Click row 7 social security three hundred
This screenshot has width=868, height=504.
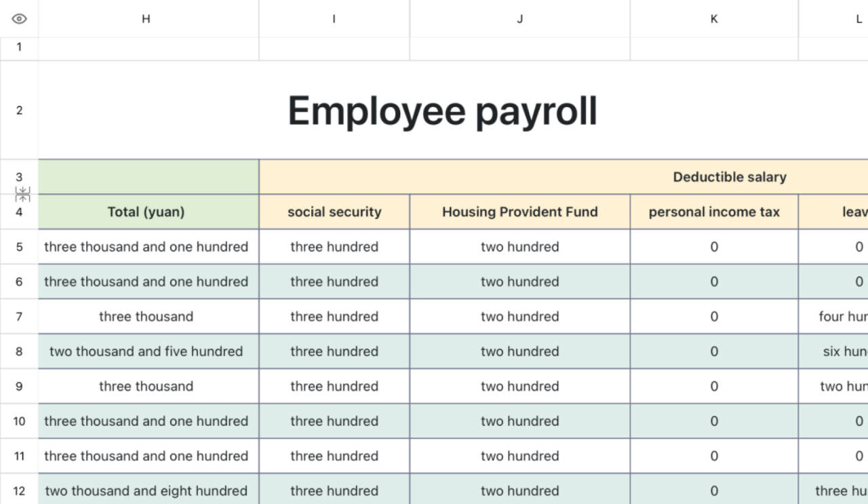[x=334, y=317]
